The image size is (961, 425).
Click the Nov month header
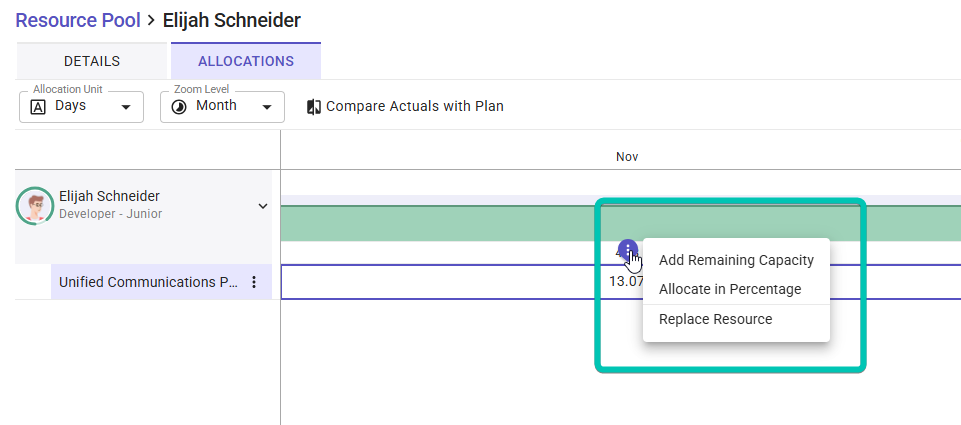[627, 157]
